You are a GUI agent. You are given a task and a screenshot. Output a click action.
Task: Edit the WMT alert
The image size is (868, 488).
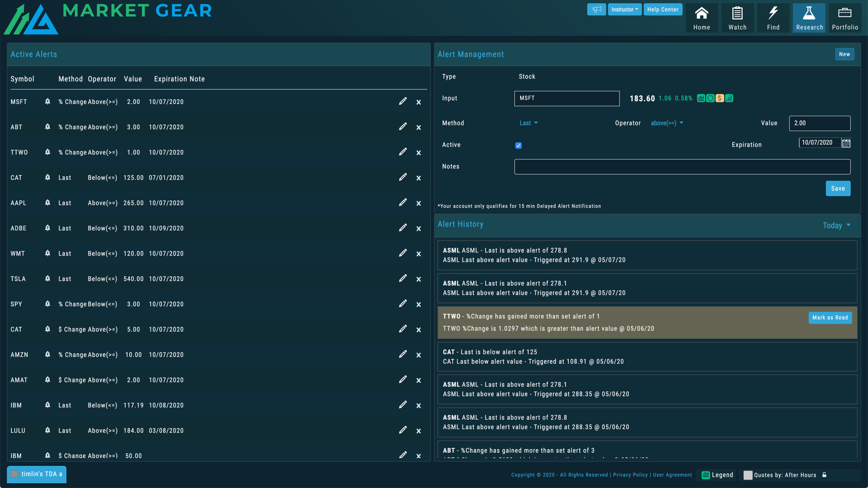coord(403,253)
